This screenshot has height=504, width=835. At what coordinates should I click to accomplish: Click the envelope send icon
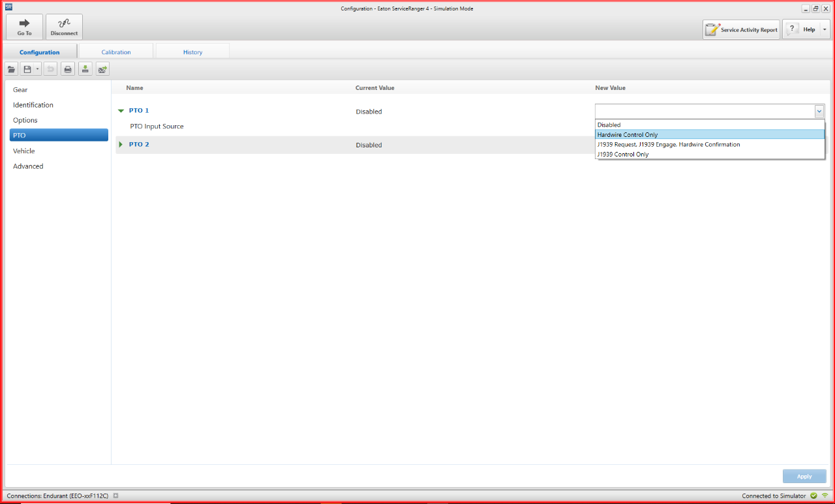[x=102, y=69]
